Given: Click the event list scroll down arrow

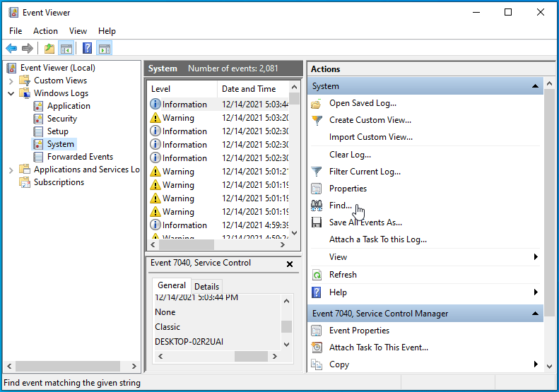Looking at the screenshot, I should 295,233.
